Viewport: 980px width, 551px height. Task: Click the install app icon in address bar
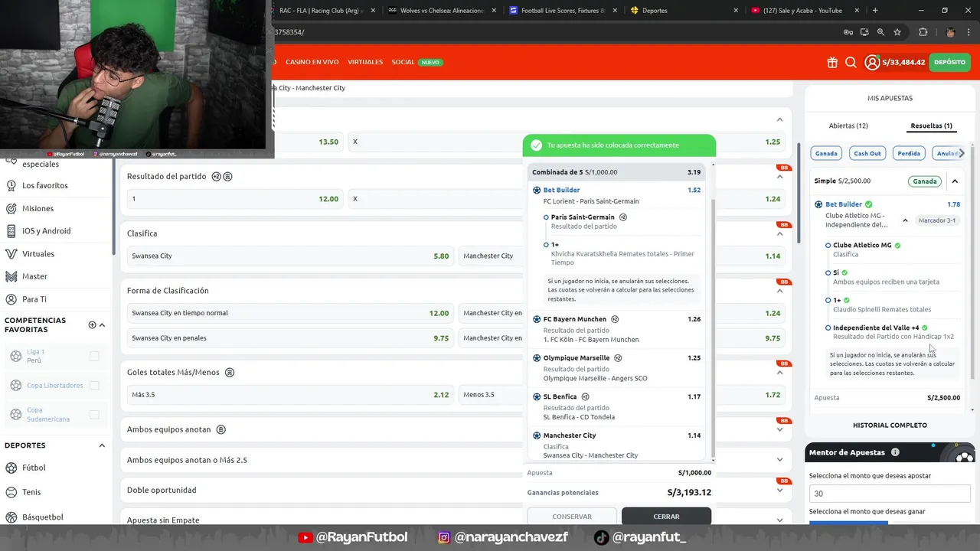click(x=864, y=32)
